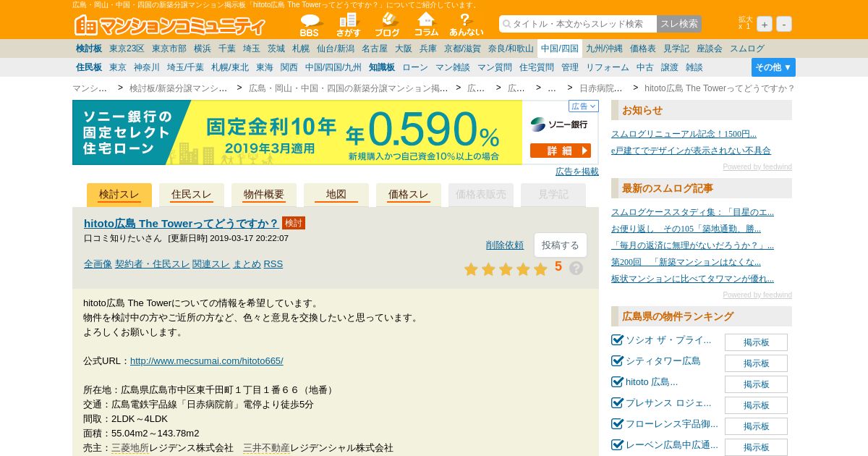Switch to the 検討スレ tab
This screenshot has height=456, width=868.
(x=119, y=195)
